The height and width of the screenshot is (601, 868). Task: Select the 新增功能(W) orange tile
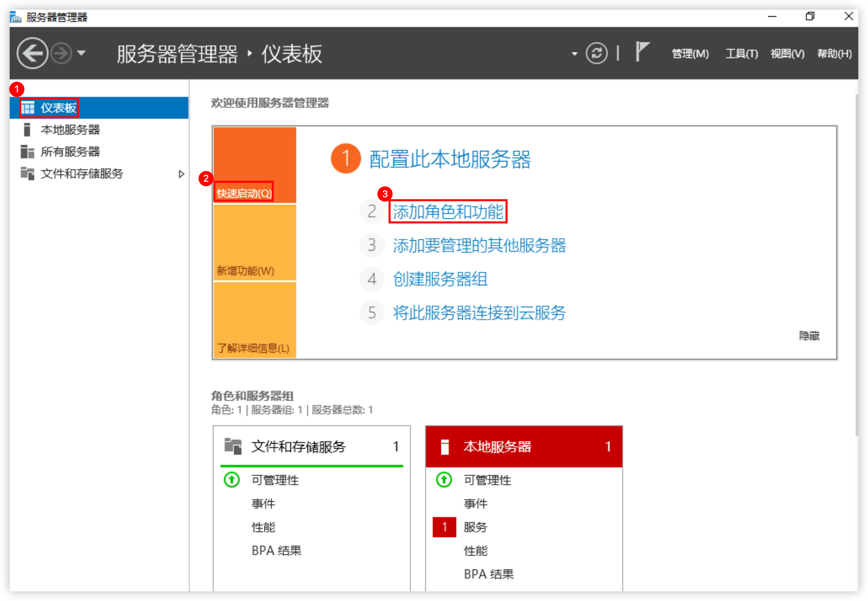[x=255, y=242]
